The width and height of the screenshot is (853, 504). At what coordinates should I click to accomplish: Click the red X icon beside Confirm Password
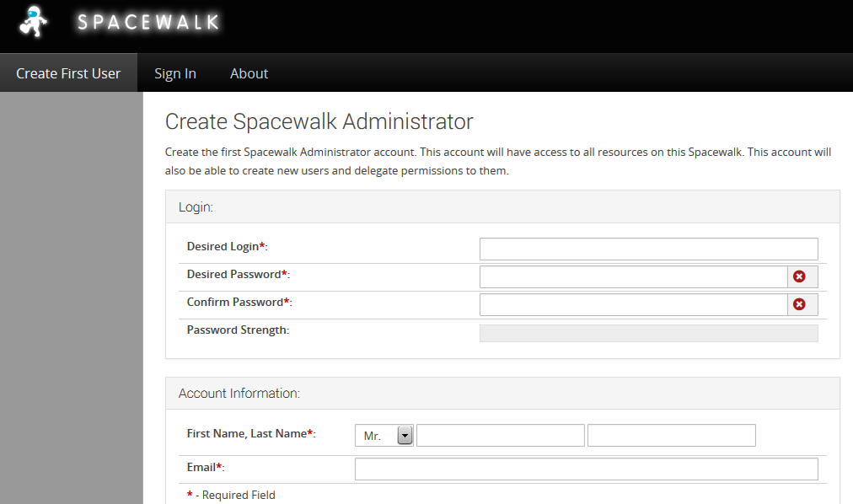(799, 304)
